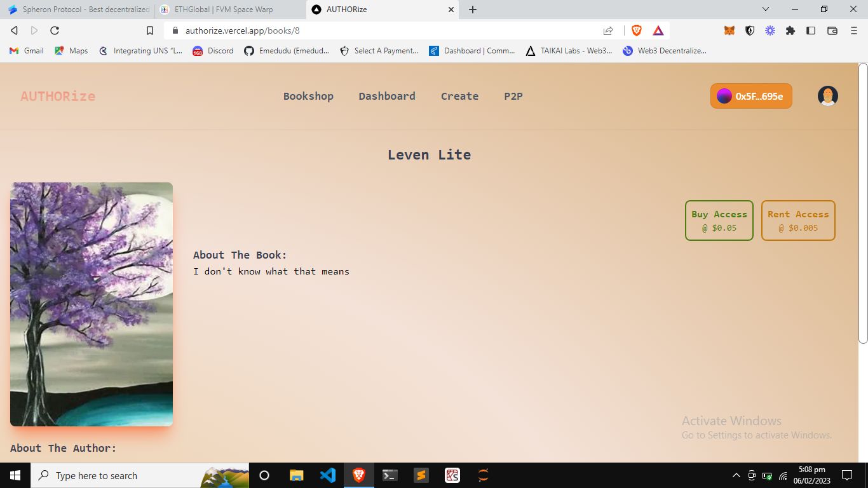Open the Windows Start menu
The image size is (868, 488).
(15, 475)
